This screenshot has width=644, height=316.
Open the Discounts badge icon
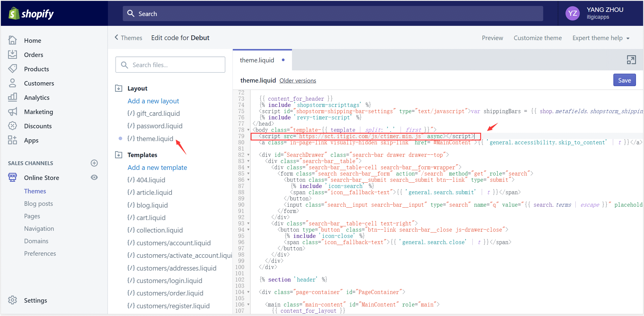(x=12, y=126)
